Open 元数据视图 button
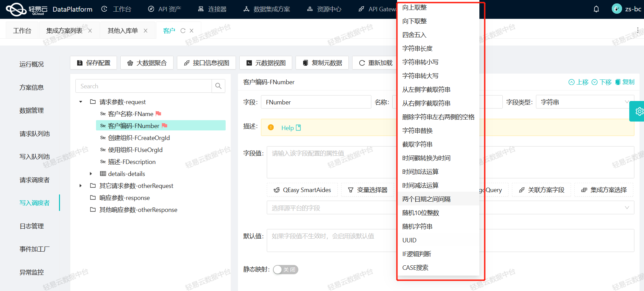Image resolution: width=644 pixels, height=291 pixels. (x=266, y=63)
